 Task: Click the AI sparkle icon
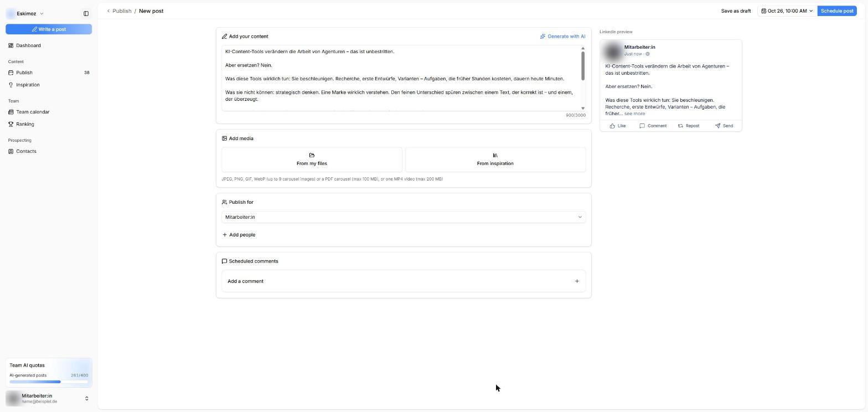(x=542, y=37)
